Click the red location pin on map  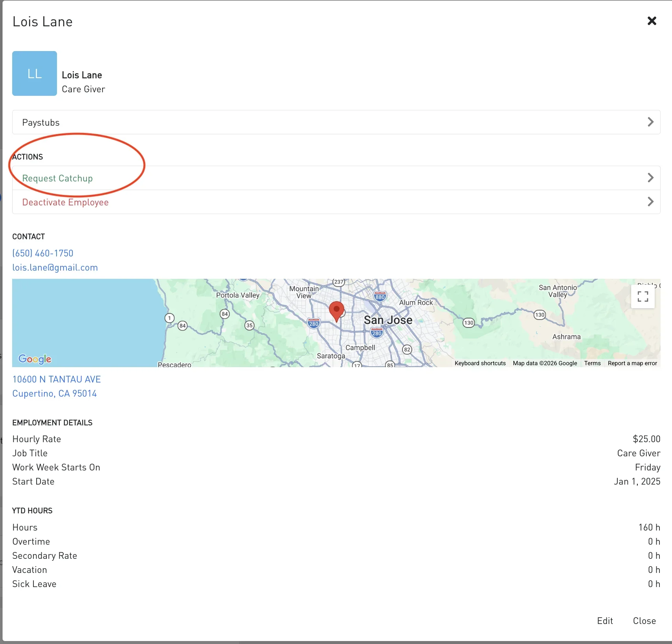point(336,312)
